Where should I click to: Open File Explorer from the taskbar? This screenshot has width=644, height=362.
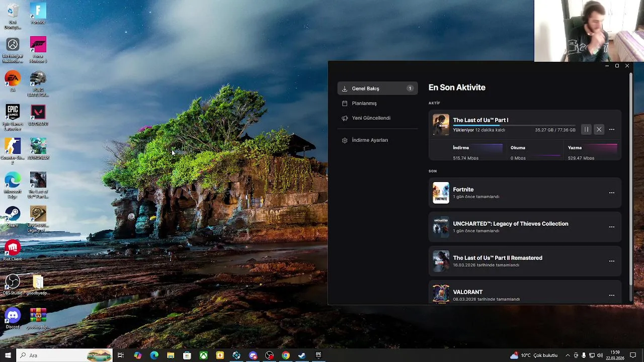tap(171, 355)
